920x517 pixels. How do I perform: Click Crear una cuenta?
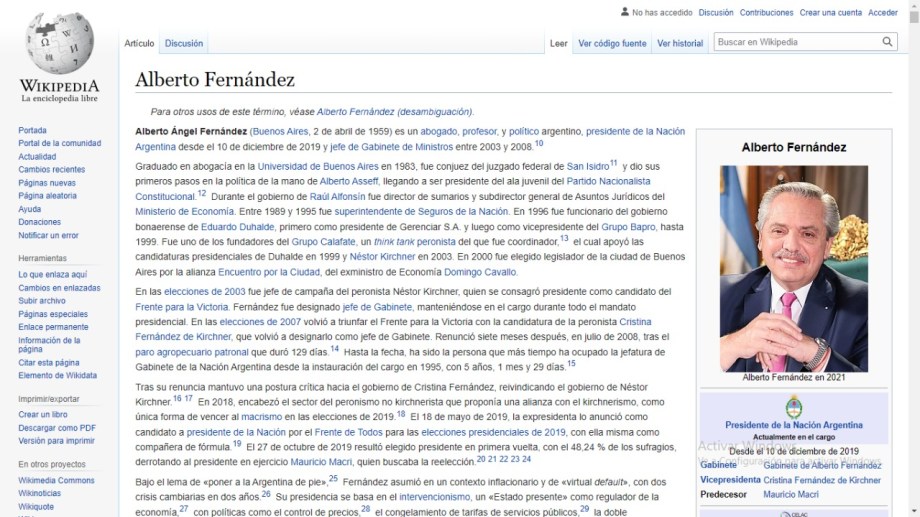tap(830, 12)
